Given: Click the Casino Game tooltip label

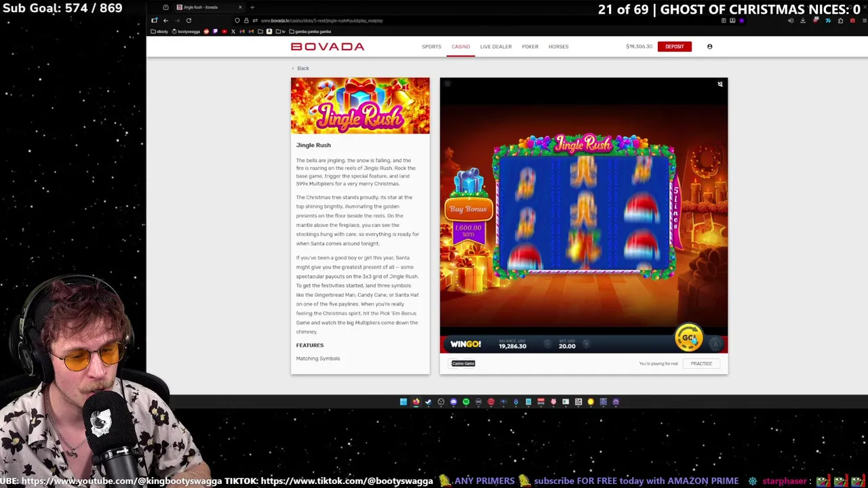Looking at the screenshot, I should (x=463, y=363).
